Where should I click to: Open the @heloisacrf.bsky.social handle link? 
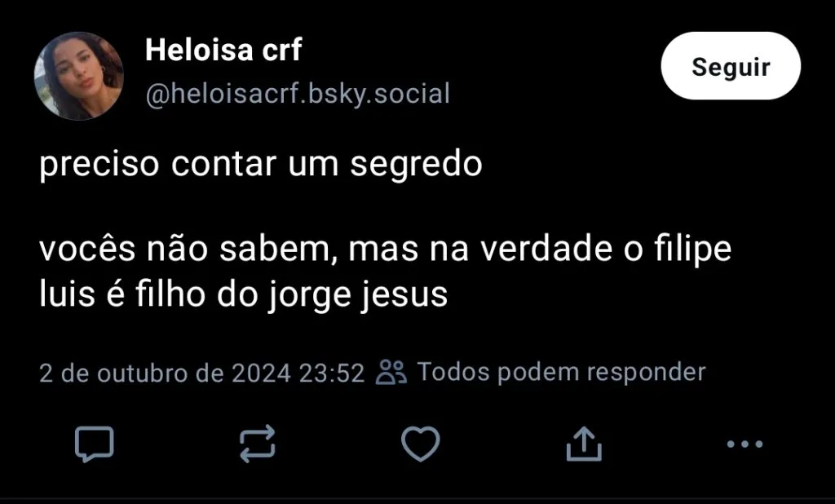[x=297, y=94]
